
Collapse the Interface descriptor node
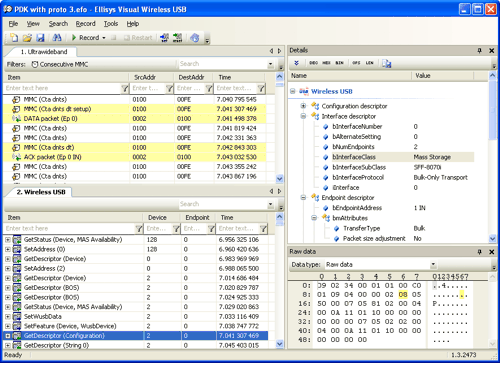click(x=303, y=116)
